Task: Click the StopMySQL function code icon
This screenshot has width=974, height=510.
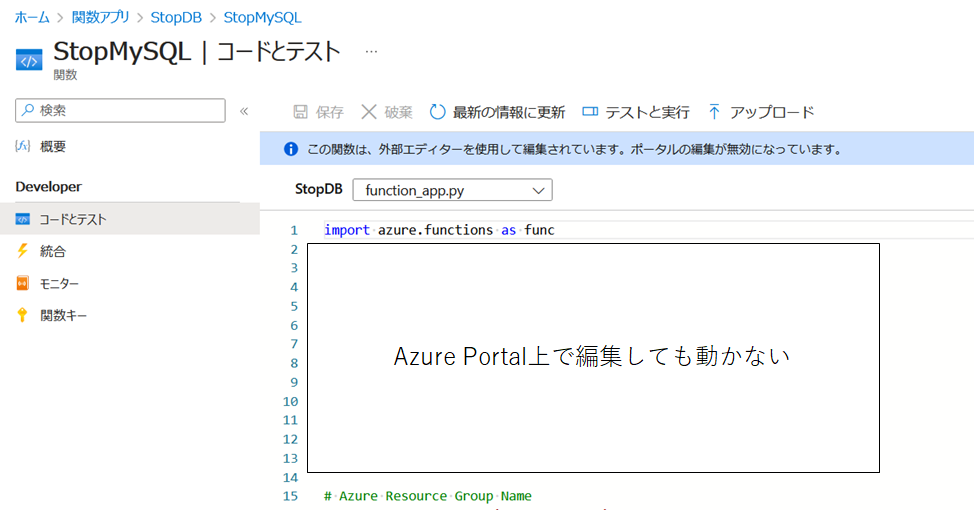Action: (29, 60)
